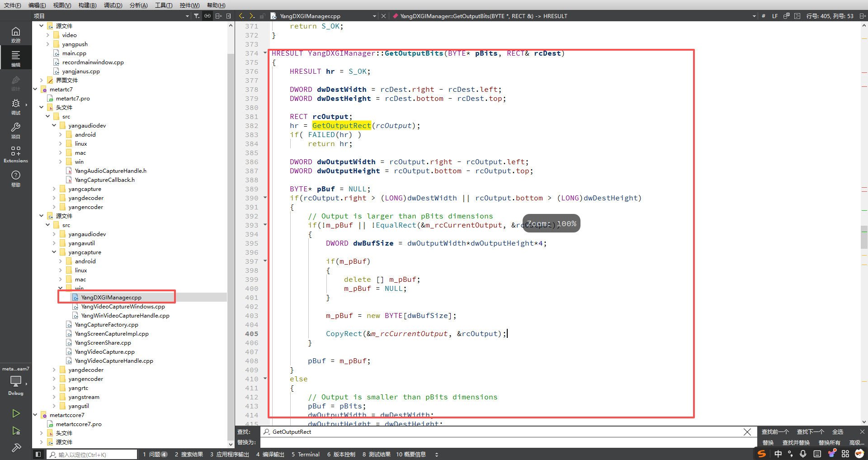Open the open documents dropdown for YangDXGIManager.cpp
The height and width of the screenshot is (460, 868).
[x=374, y=16]
